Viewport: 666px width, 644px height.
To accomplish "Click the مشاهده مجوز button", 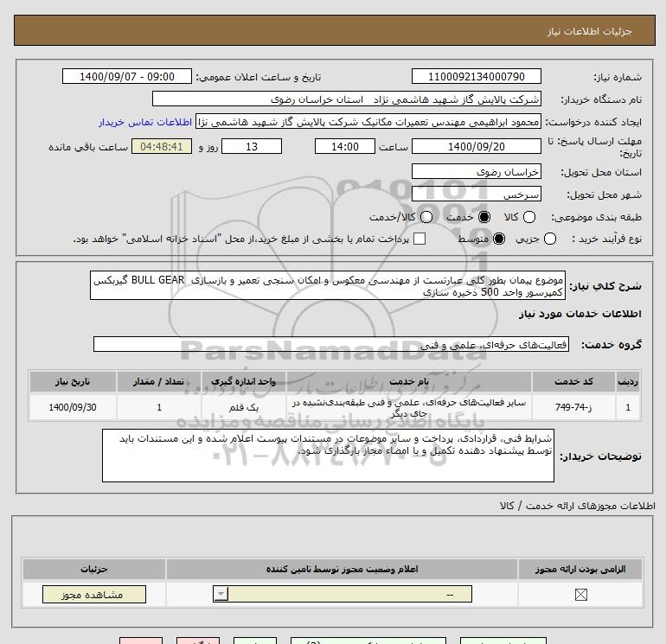I will coord(94,595).
